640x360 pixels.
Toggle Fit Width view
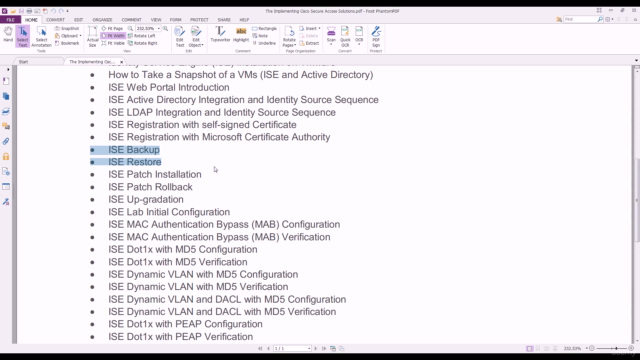point(113,36)
